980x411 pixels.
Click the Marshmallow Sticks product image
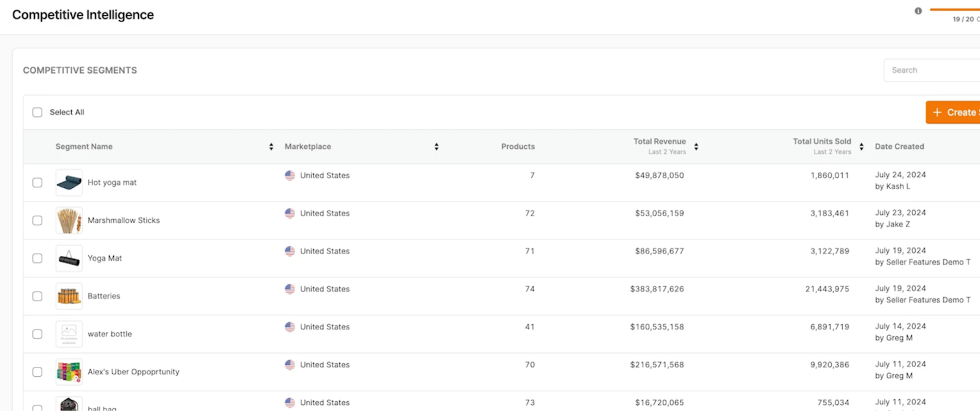(69, 221)
